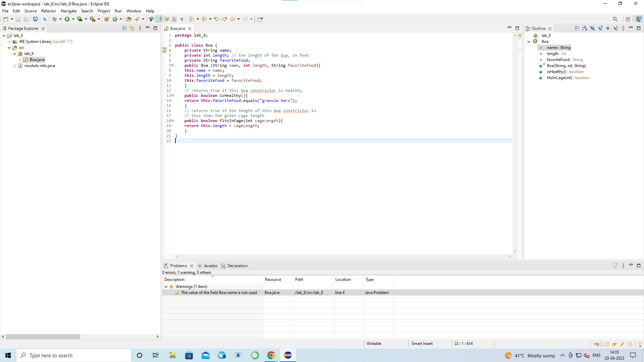Collapse the Warnings group in Problems

point(166,287)
